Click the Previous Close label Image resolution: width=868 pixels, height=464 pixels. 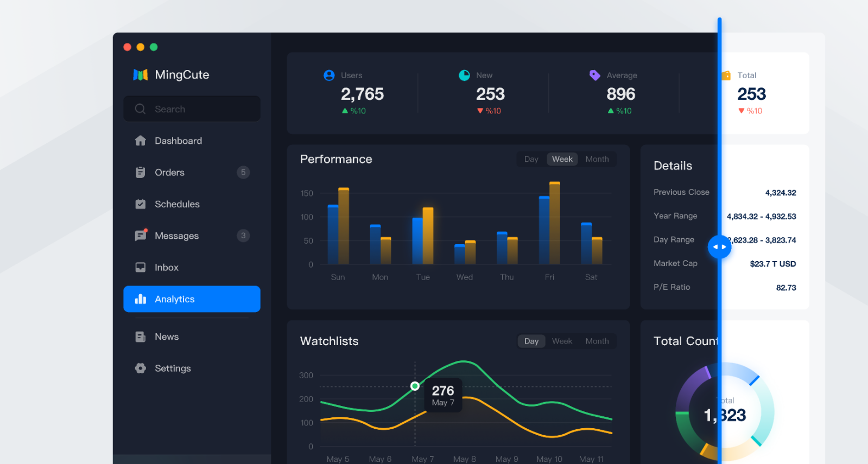click(681, 192)
